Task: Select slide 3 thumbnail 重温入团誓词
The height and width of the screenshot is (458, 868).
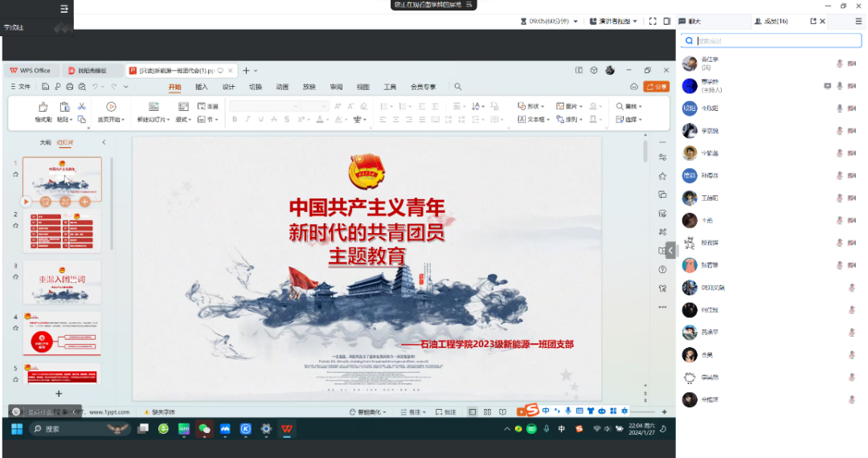Action: 63,280
